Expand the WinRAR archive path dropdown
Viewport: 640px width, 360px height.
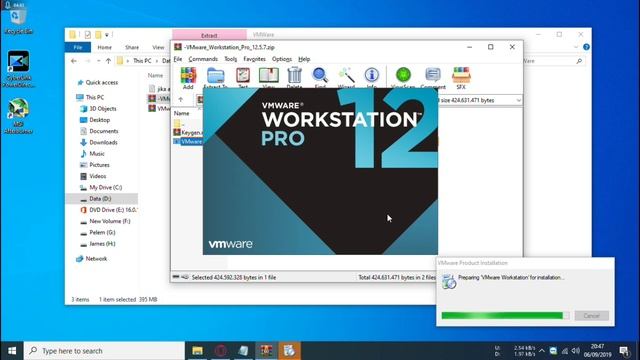click(518, 100)
